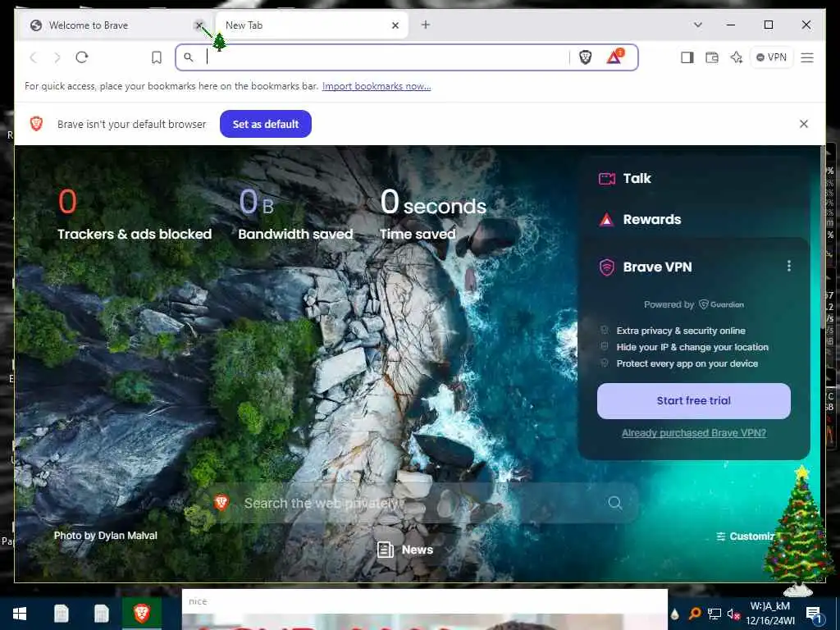Click the Back navigation arrow

point(33,57)
